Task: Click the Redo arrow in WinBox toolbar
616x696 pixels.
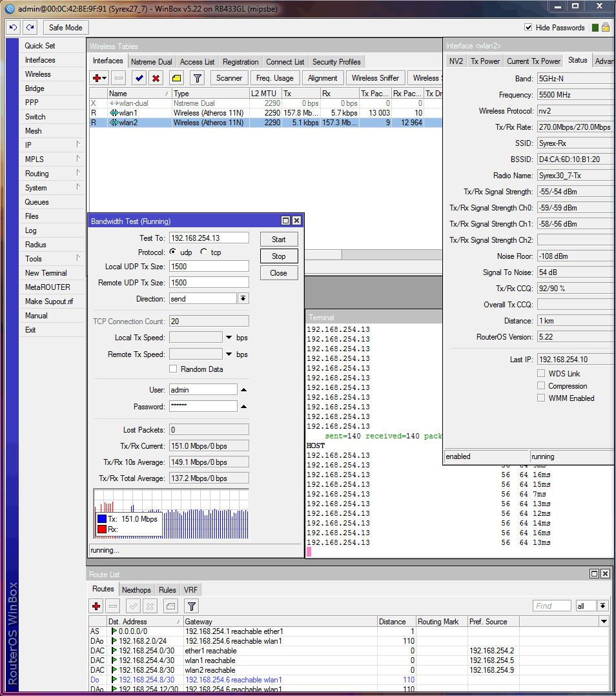Action: click(x=30, y=28)
